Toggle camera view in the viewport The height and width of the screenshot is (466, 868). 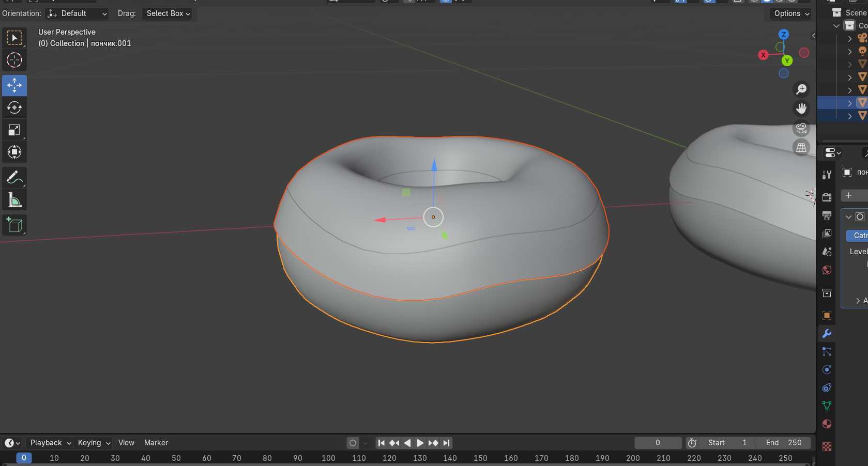tap(801, 128)
